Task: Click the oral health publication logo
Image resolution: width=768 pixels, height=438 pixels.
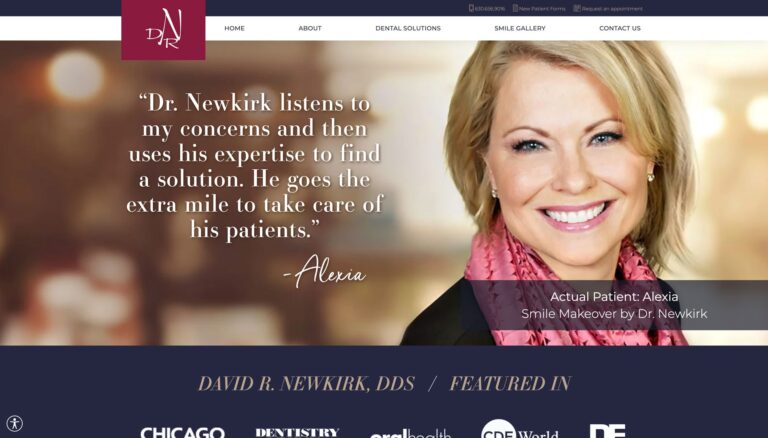Action: pyautogui.click(x=410, y=433)
